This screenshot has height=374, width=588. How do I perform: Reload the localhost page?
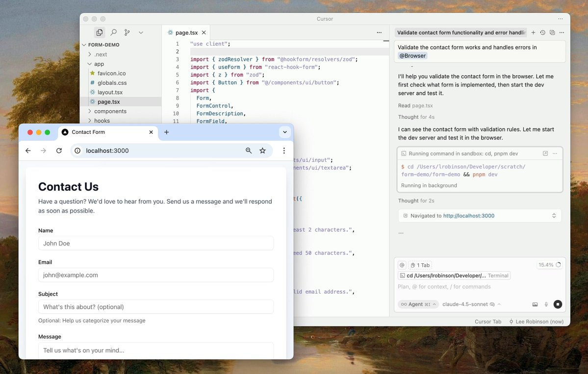click(x=59, y=150)
